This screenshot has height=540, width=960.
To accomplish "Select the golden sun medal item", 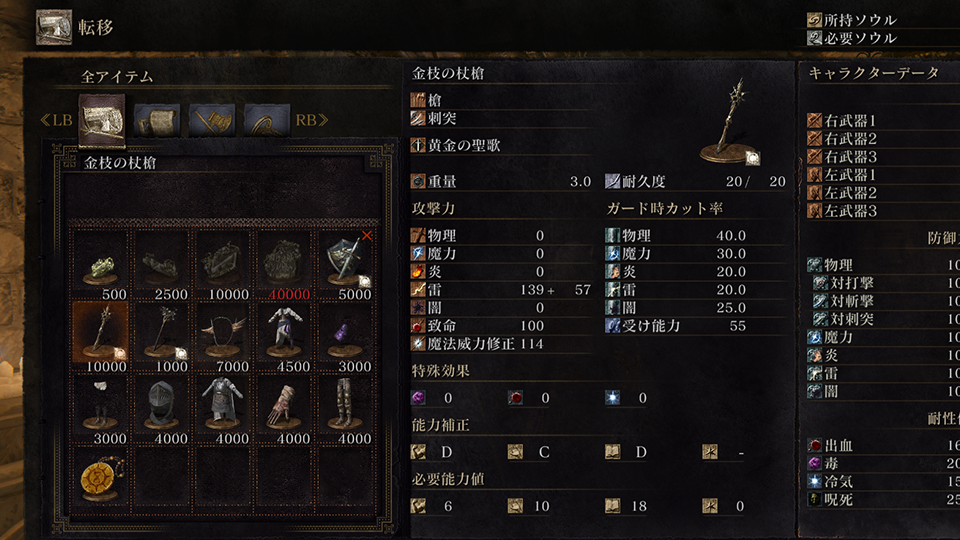I will (101, 480).
